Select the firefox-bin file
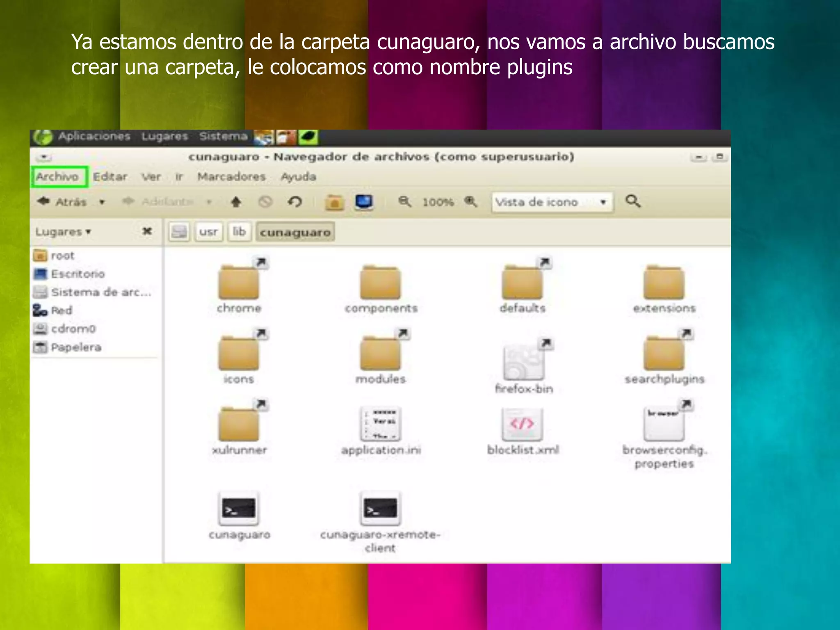The image size is (840, 630). point(524,366)
